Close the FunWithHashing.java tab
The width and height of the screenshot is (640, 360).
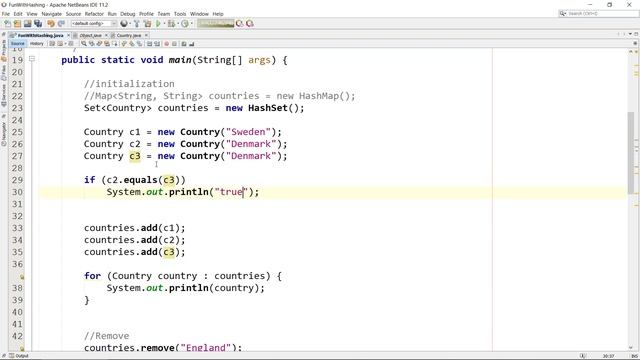(x=69, y=36)
